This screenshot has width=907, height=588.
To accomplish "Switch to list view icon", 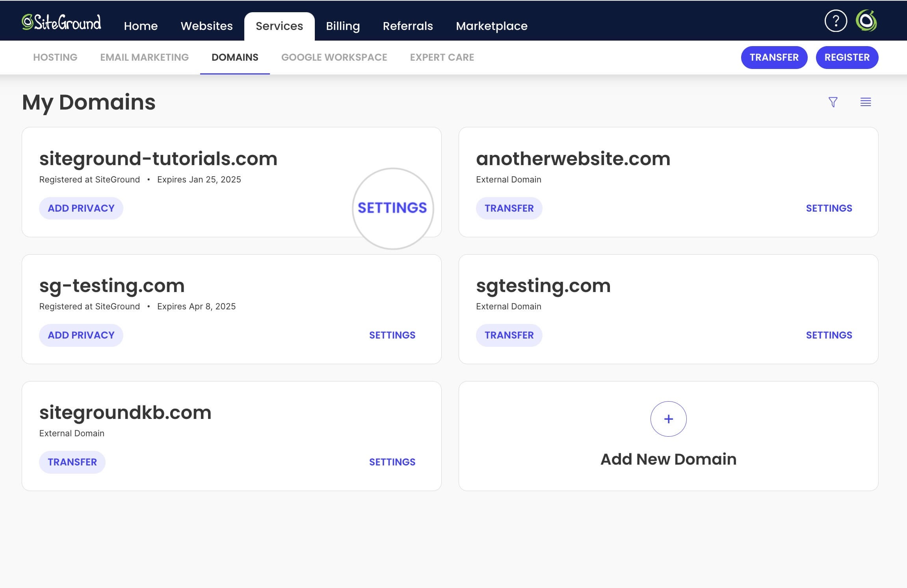I will click(866, 102).
